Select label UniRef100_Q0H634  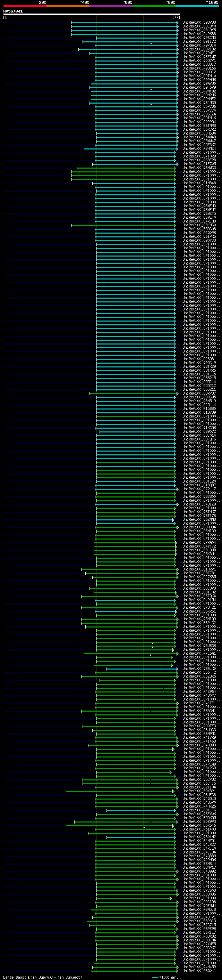[199, 133]
